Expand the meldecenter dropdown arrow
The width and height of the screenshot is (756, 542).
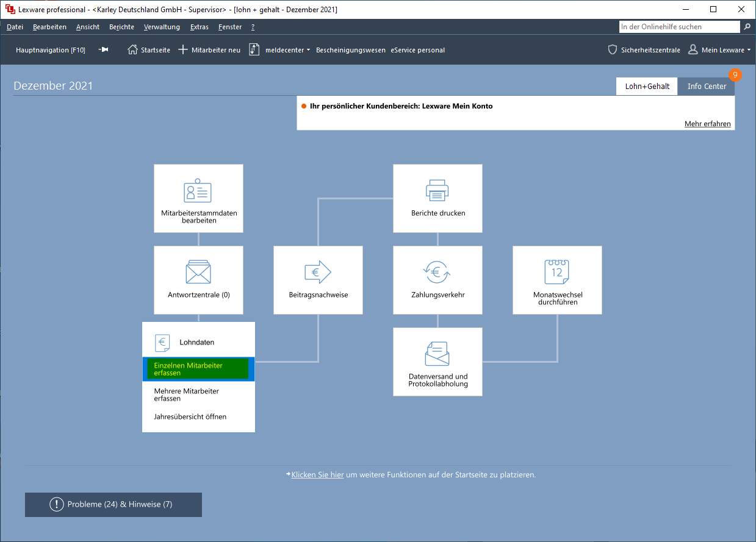tap(309, 50)
